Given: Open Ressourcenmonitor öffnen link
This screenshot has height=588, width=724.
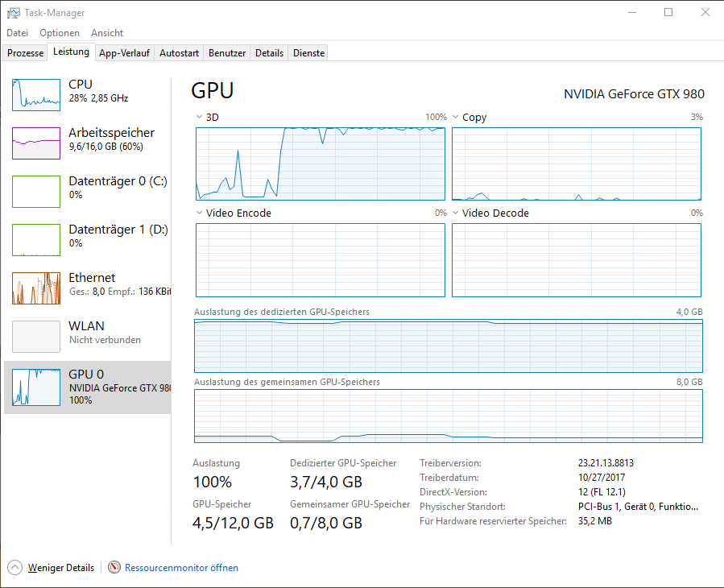Looking at the screenshot, I should (x=181, y=568).
